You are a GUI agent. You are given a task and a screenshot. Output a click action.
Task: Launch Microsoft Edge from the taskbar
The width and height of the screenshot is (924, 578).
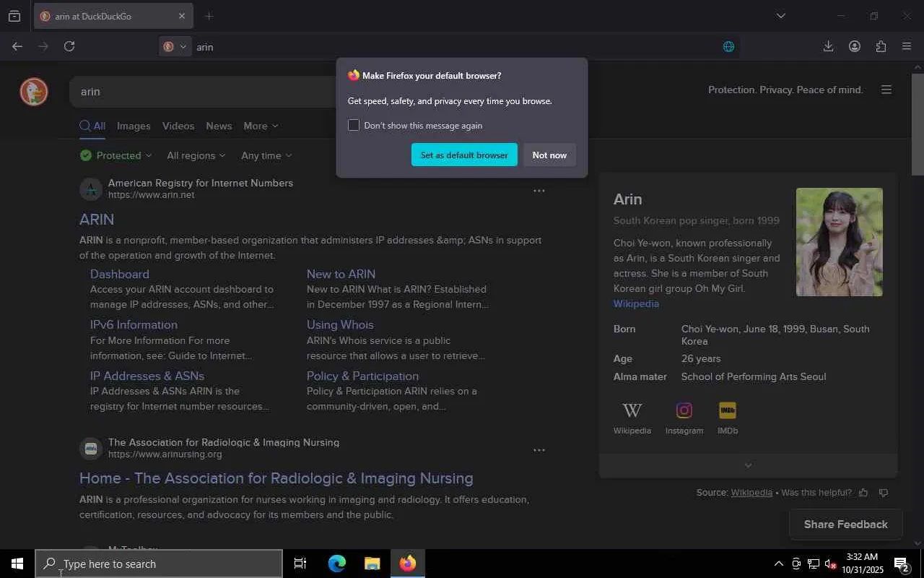(336, 564)
